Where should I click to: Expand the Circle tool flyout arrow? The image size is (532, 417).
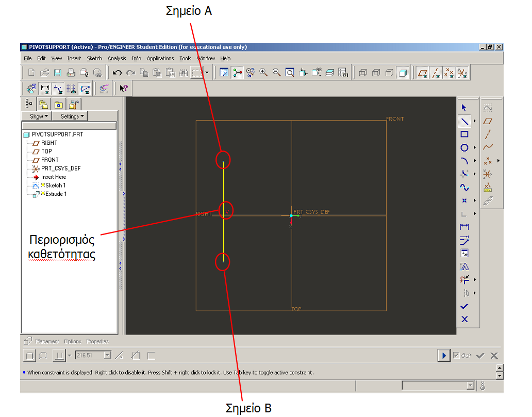(x=475, y=147)
